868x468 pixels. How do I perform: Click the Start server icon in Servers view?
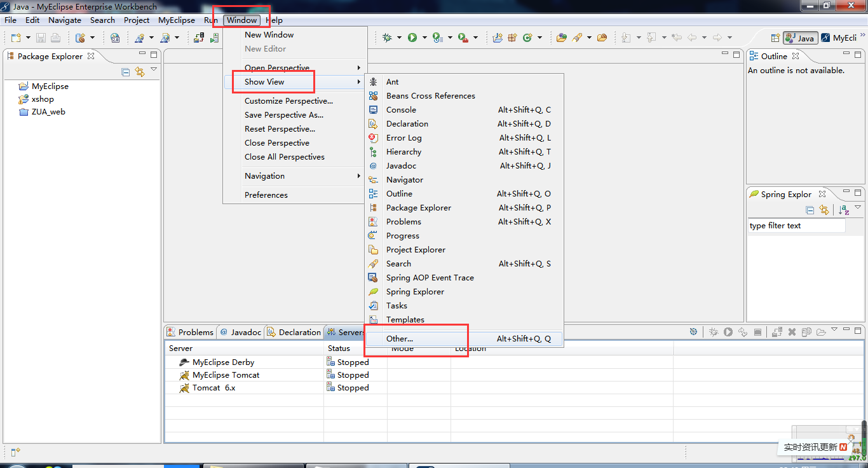coord(728,332)
